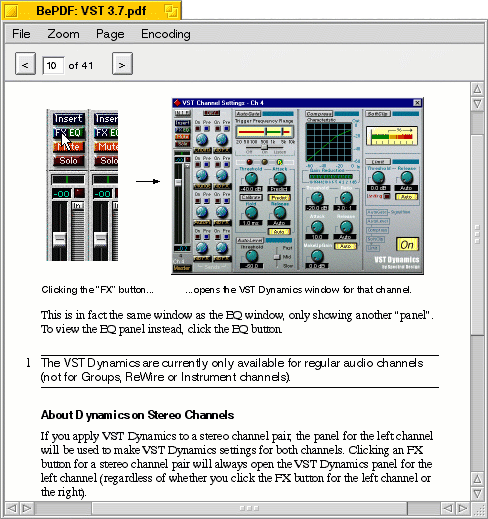Click the Limit button in the VST Channel Settings picture

click(x=378, y=162)
